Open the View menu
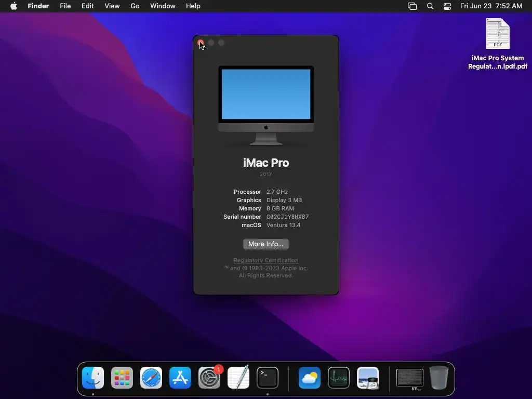The height and width of the screenshot is (399, 532). [x=112, y=6]
